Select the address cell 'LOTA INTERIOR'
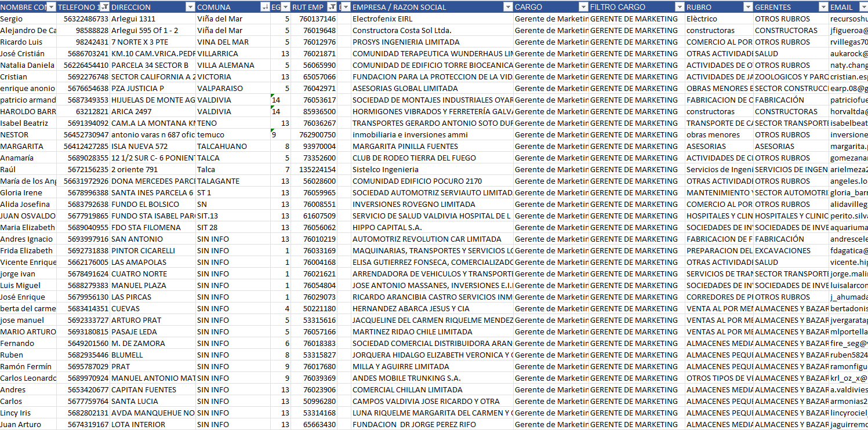This screenshot has width=868, height=430. (153, 424)
